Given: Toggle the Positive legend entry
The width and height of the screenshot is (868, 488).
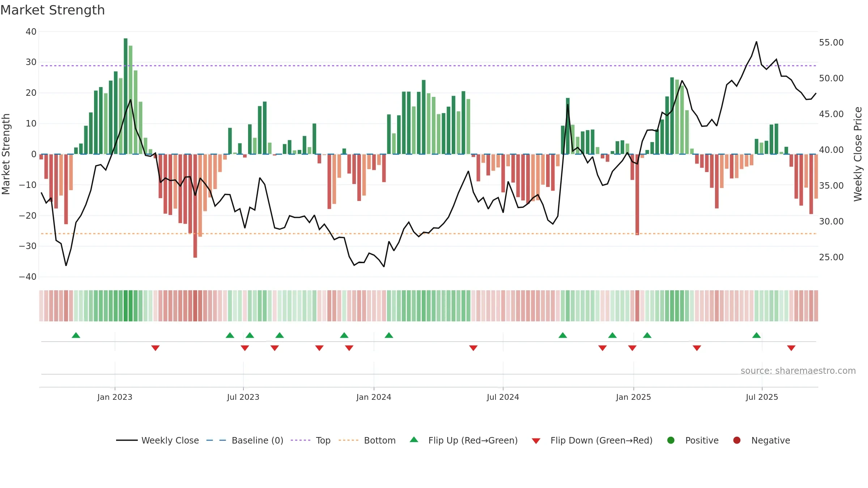Looking at the screenshot, I should point(693,440).
